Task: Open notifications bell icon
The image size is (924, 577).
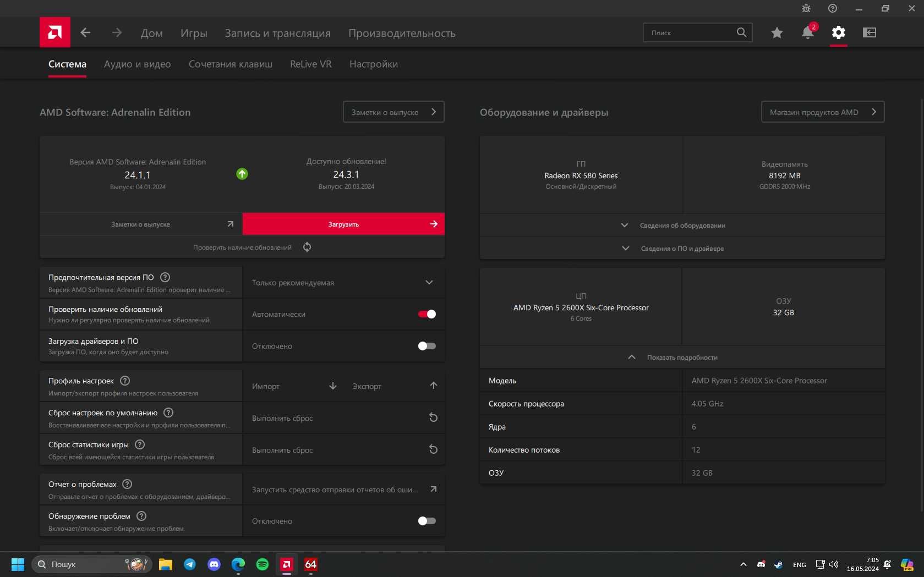Action: coord(807,32)
